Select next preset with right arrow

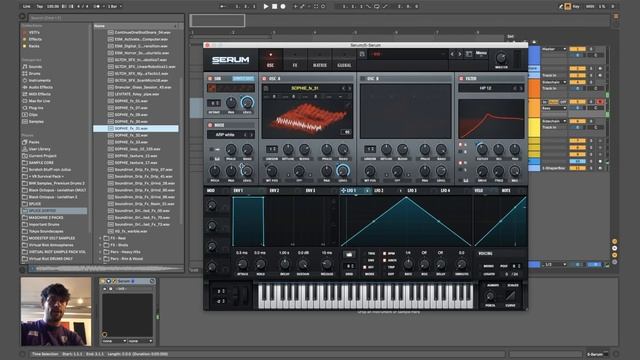pos(460,54)
